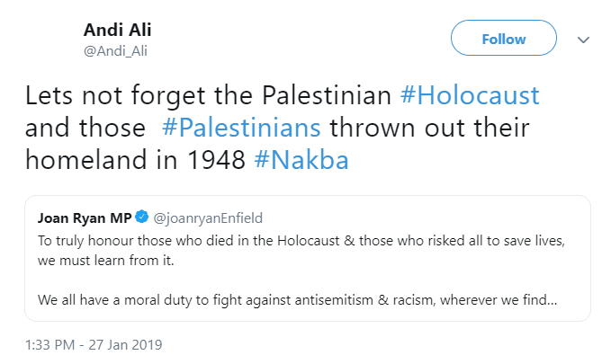Click the trailing ellipsis in quoted tweet
The width and height of the screenshot is (611, 364).
pos(552,300)
